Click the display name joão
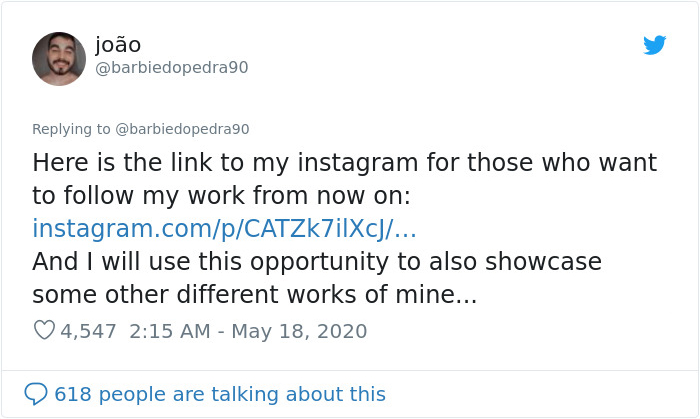 point(118,44)
